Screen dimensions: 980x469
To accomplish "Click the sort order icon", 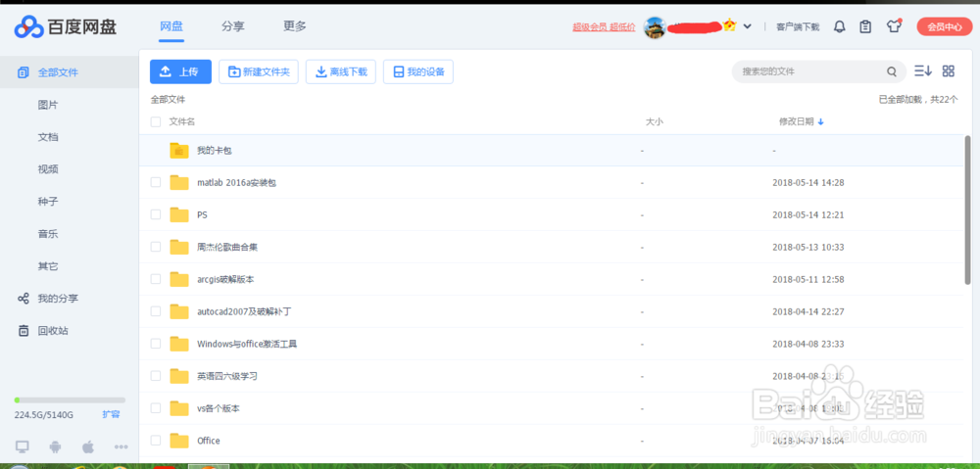I will point(923,71).
